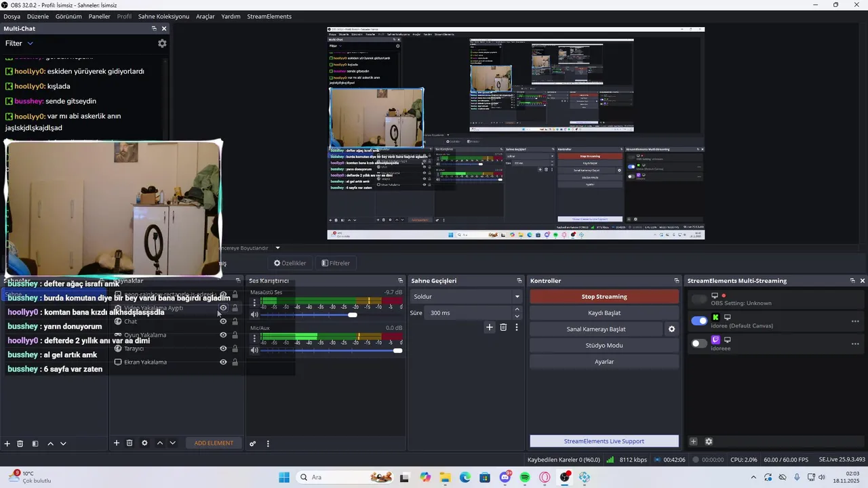Hide the Tarayıcı source
868x488 pixels.
223,348
